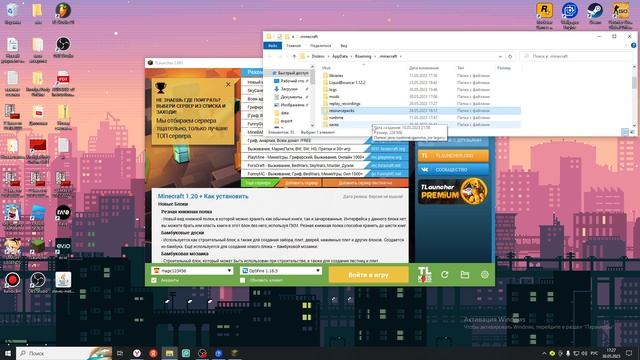640x360 pixels.
Task: Open the 'Вид' ribbon tab
Action: (x=344, y=46)
